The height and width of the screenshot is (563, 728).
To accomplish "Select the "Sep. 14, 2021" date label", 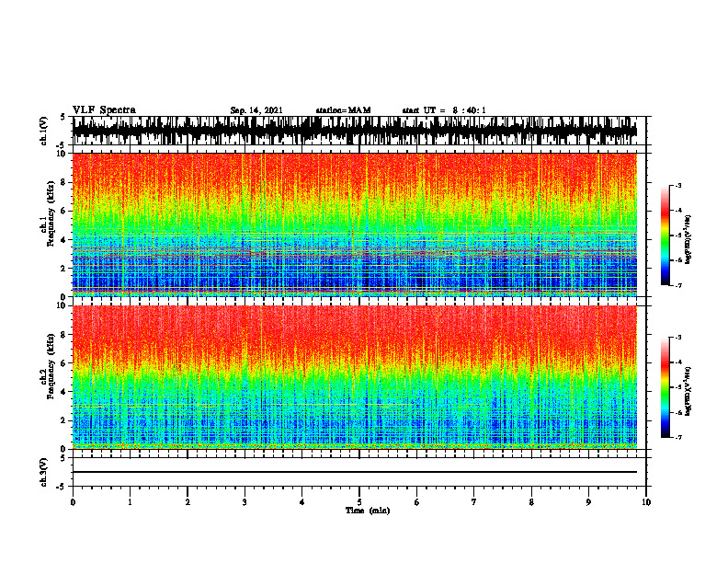I will point(256,110).
